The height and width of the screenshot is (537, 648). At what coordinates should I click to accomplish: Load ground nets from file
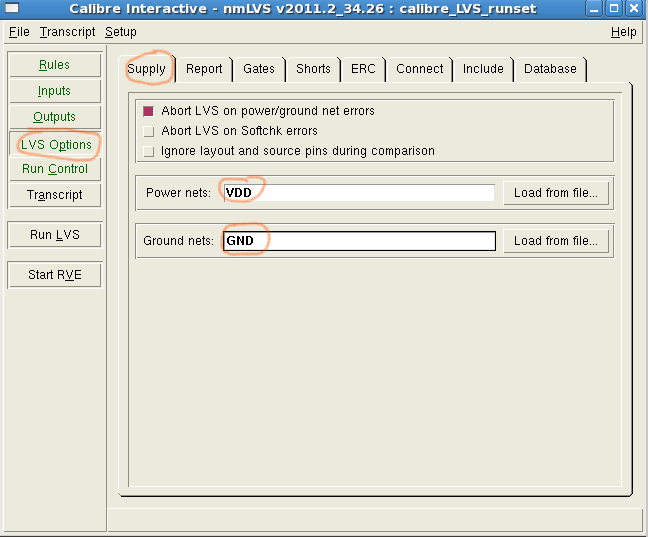tap(556, 241)
